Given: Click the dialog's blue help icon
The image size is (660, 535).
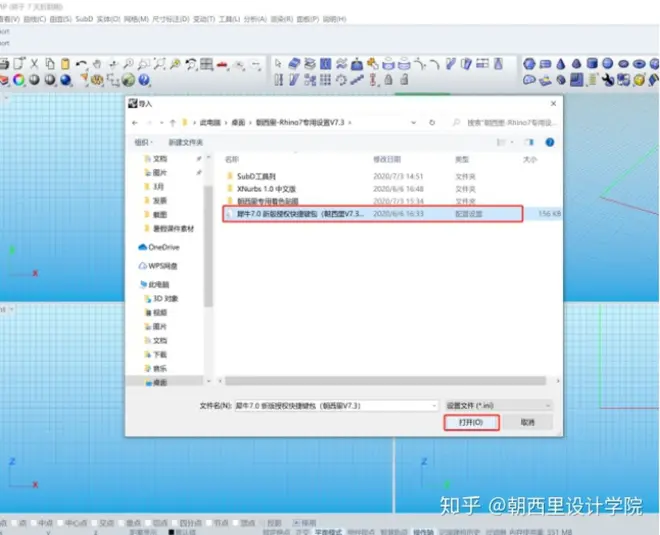Looking at the screenshot, I should [x=550, y=142].
